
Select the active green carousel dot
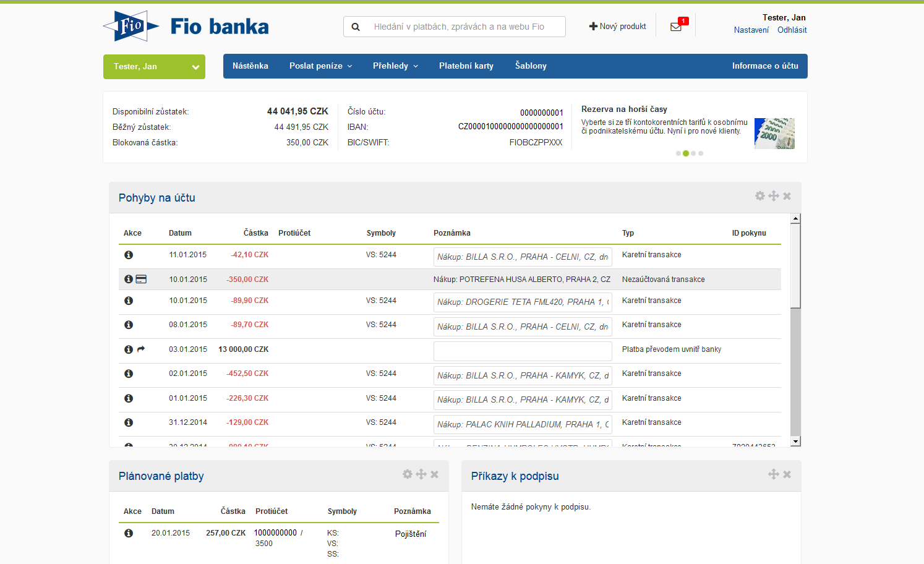coord(685,153)
